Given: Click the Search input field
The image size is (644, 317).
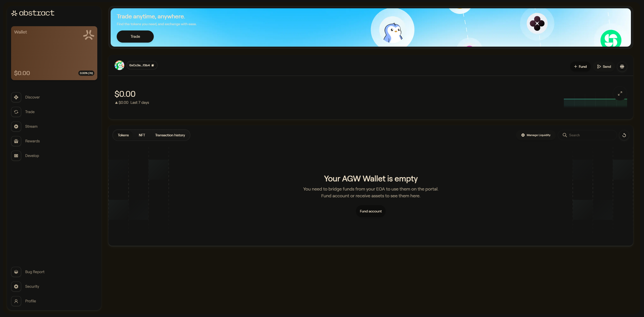Looking at the screenshot, I should (587, 135).
